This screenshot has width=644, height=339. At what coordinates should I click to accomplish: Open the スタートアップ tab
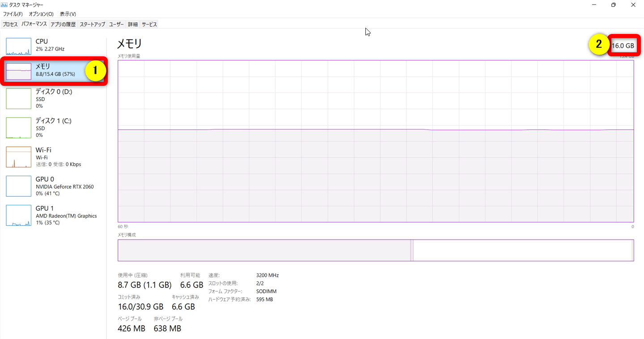click(93, 25)
